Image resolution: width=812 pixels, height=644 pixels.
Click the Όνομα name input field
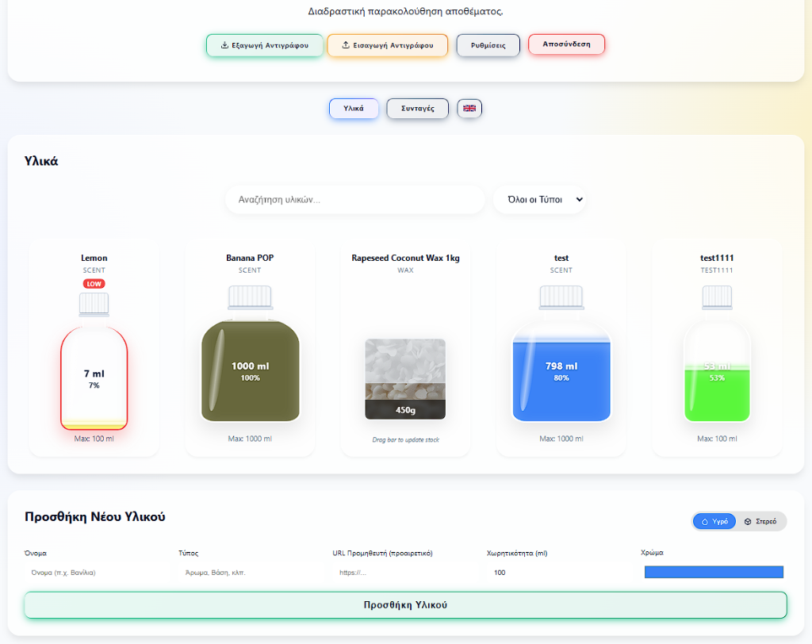pos(97,573)
